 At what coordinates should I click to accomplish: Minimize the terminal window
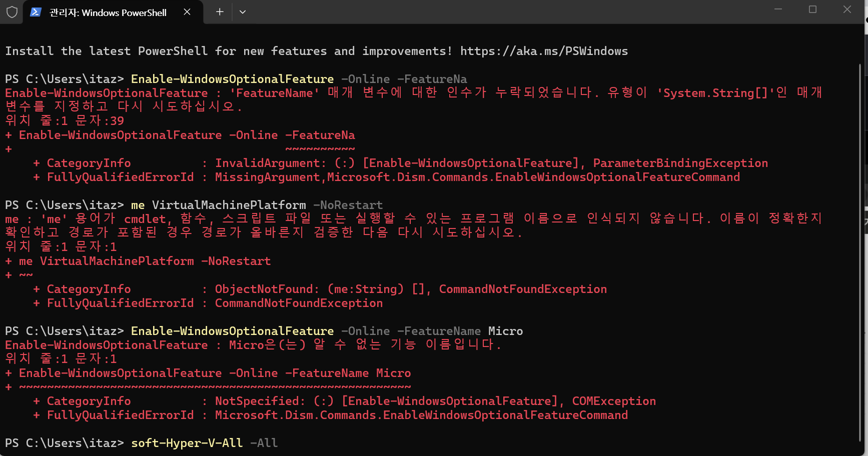pyautogui.click(x=778, y=9)
